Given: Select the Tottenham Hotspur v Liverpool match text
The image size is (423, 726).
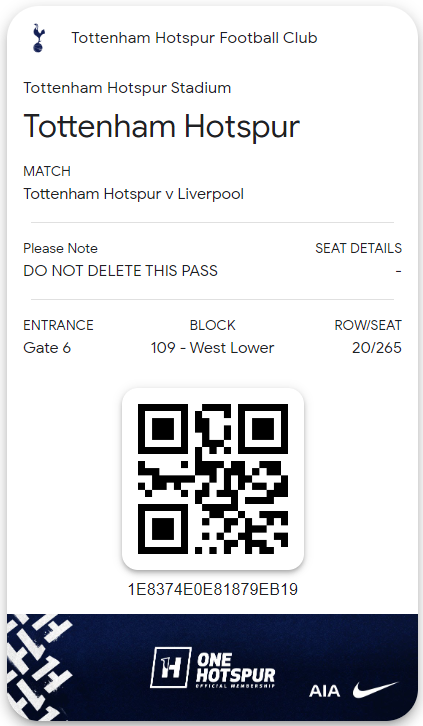Looking at the screenshot, I should click(134, 194).
